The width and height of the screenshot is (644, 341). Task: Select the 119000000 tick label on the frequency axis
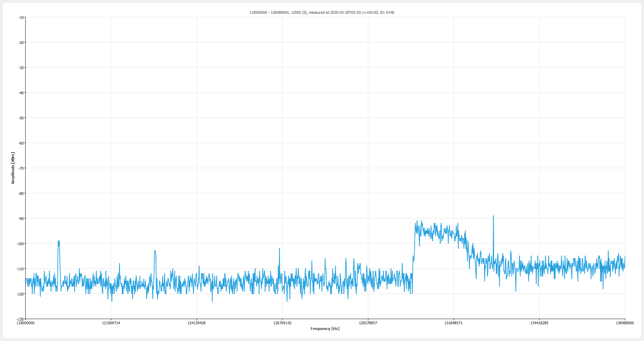[25, 323]
